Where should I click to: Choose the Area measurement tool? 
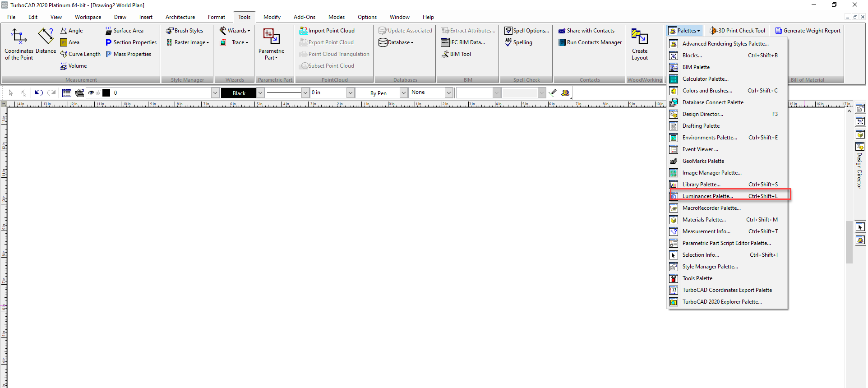[x=70, y=42]
